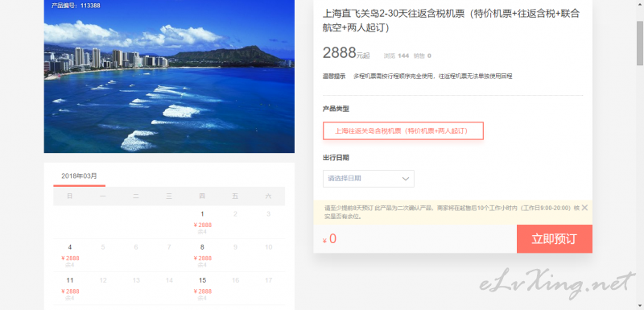
Task: Click disabled date 13 in calendar
Action: [x=136, y=280]
